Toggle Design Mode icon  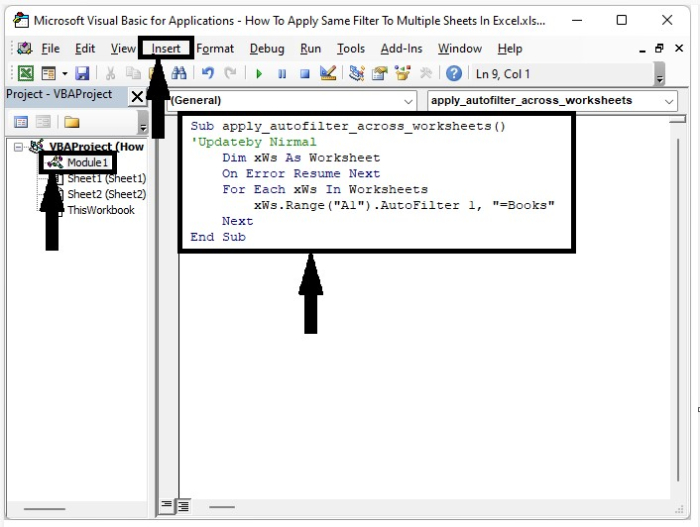click(x=328, y=73)
